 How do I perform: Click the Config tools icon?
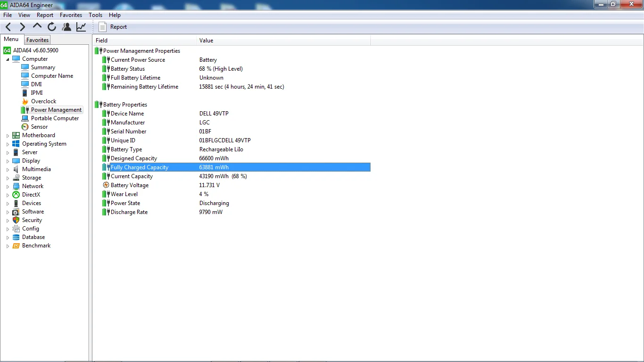pos(16,229)
